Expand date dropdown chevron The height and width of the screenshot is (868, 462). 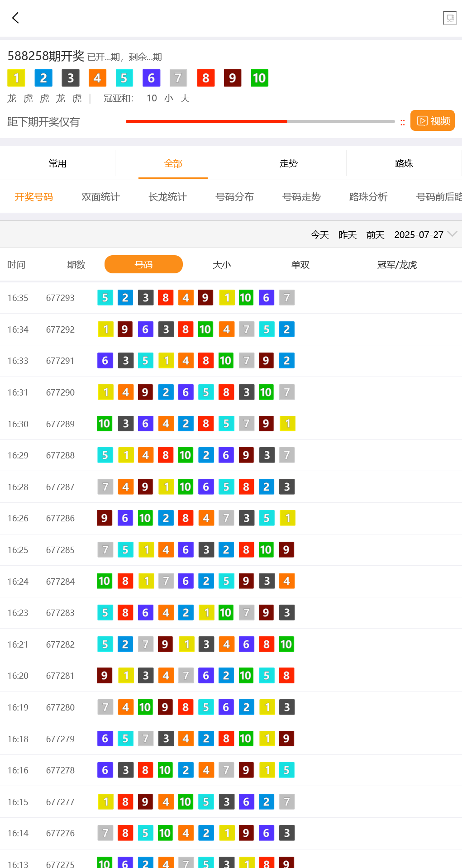click(x=452, y=234)
